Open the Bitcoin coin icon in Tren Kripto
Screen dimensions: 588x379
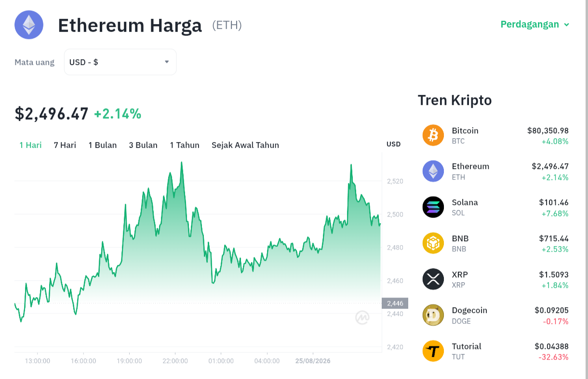pos(433,135)
